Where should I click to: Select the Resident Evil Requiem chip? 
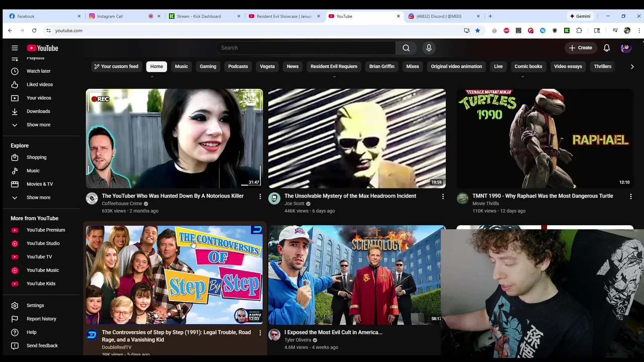tap(334, 66)
